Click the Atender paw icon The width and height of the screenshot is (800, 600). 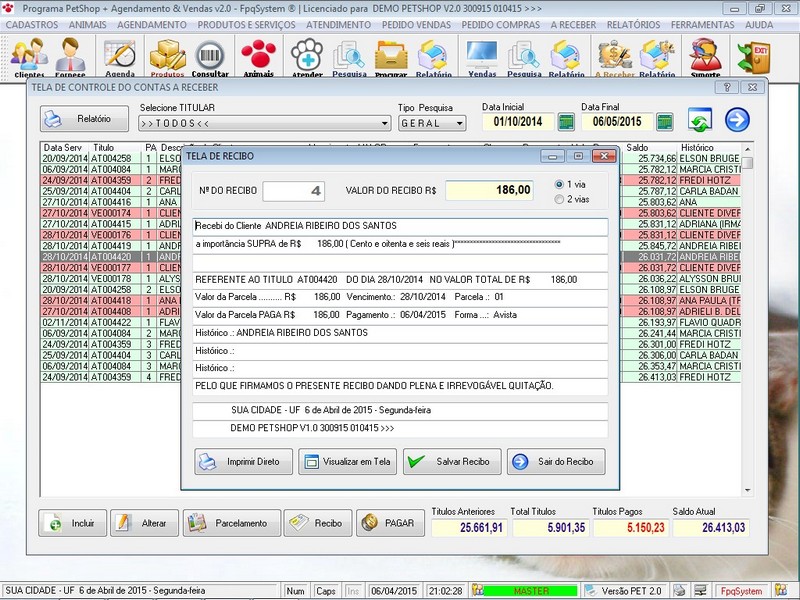pos(307,56)
